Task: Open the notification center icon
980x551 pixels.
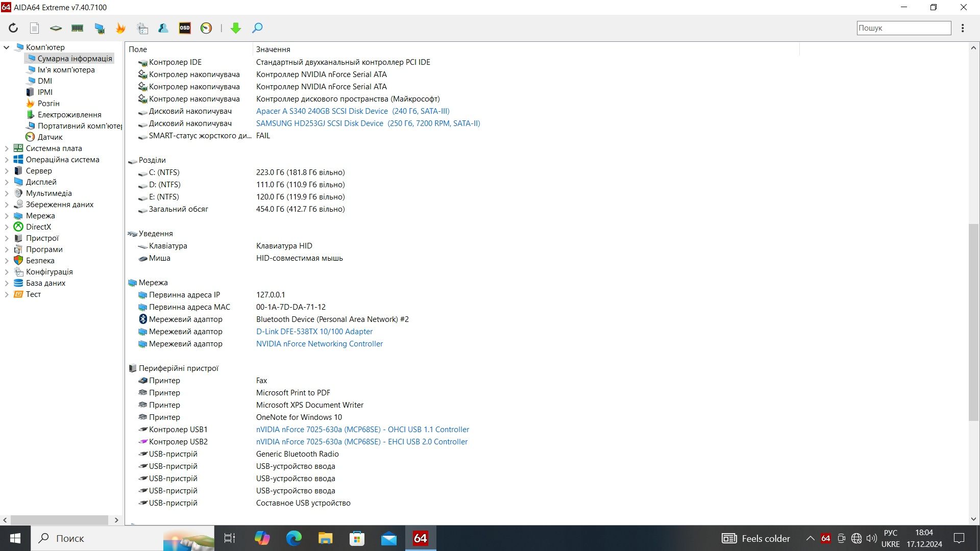Action: (960, 538)
